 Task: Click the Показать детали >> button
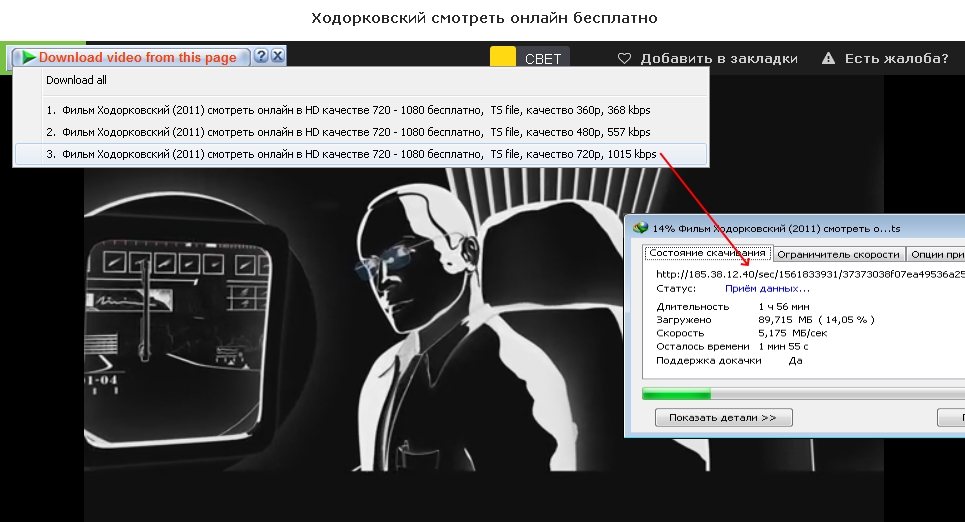point(723,417)
